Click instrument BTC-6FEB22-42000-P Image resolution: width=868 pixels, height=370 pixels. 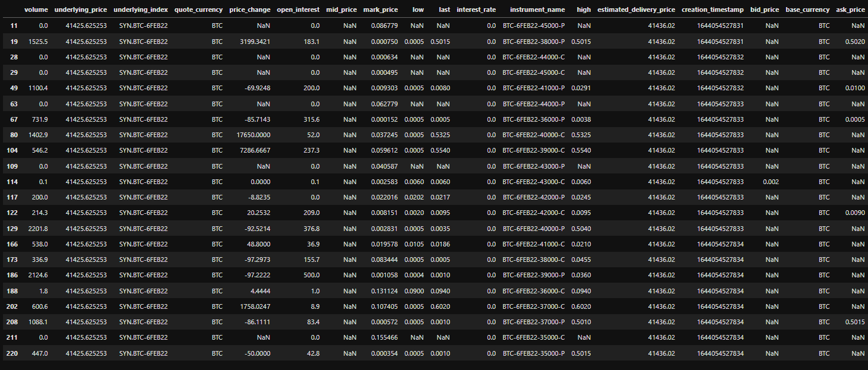click(534, 197)
